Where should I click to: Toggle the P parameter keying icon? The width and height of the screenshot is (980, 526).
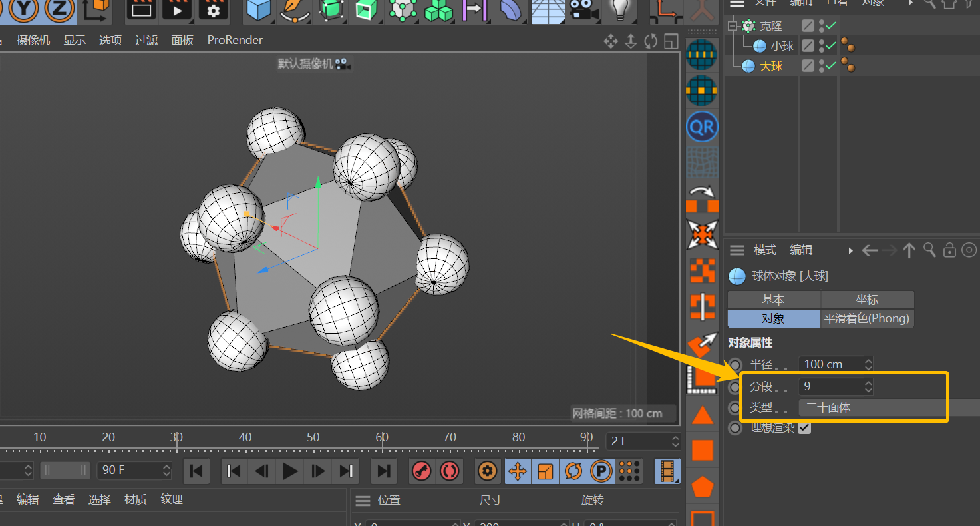coord(601,471)
